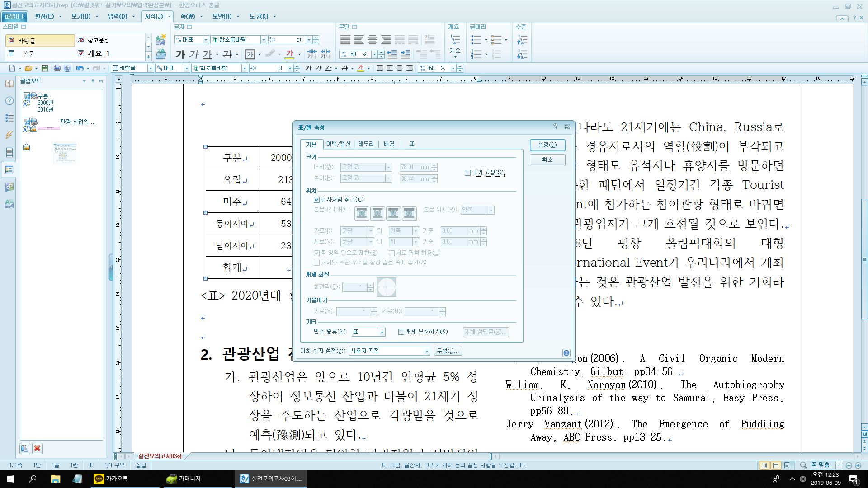Click the undo arrow icon
This screenshot has height=488, width=868.
[80, 68]
